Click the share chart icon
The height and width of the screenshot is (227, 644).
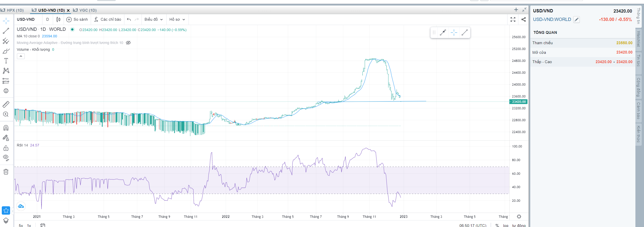523,19
